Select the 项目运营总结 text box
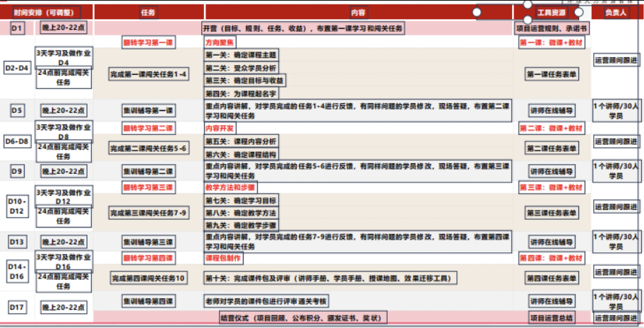The height and width of the screenshot is (328, 644). tap(551, 317)
